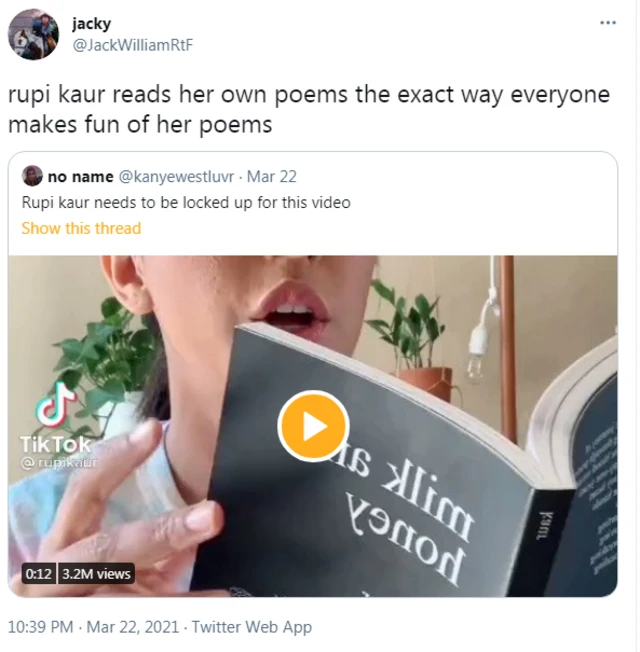The image size is (640, 652).
Task: Open the three-dot more options menu
Action: pyautogui.click(x=608, y=23)
